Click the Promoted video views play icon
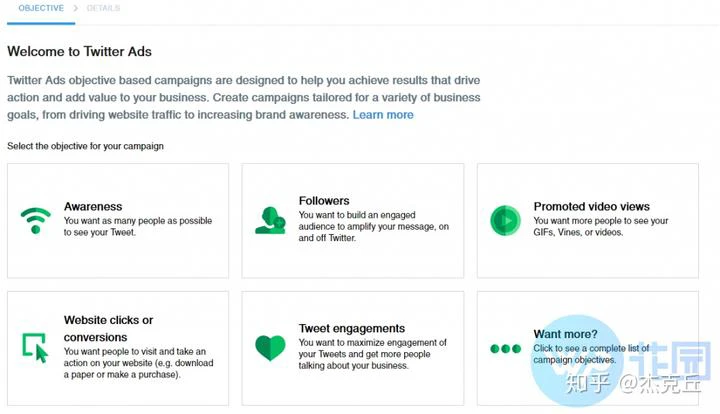Screen dimensions: 720x414 506,221
